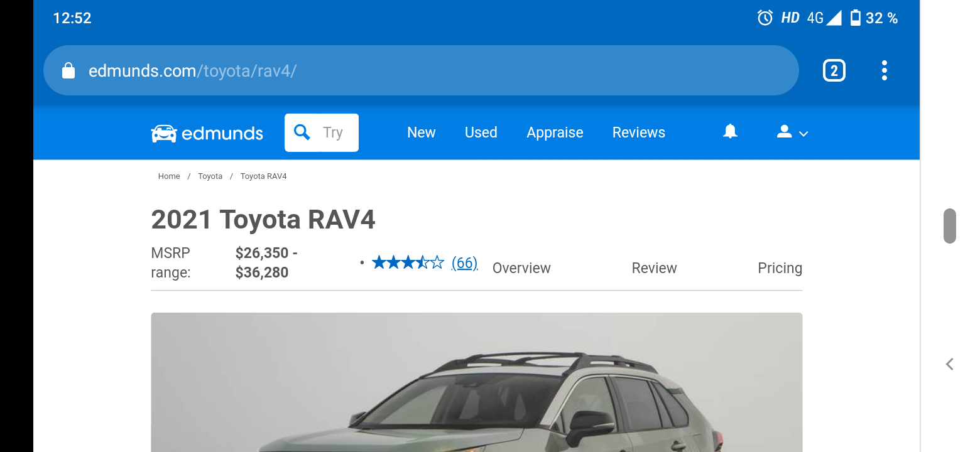
Task: Select the MSRP range label
Action: tap(171, 262)
